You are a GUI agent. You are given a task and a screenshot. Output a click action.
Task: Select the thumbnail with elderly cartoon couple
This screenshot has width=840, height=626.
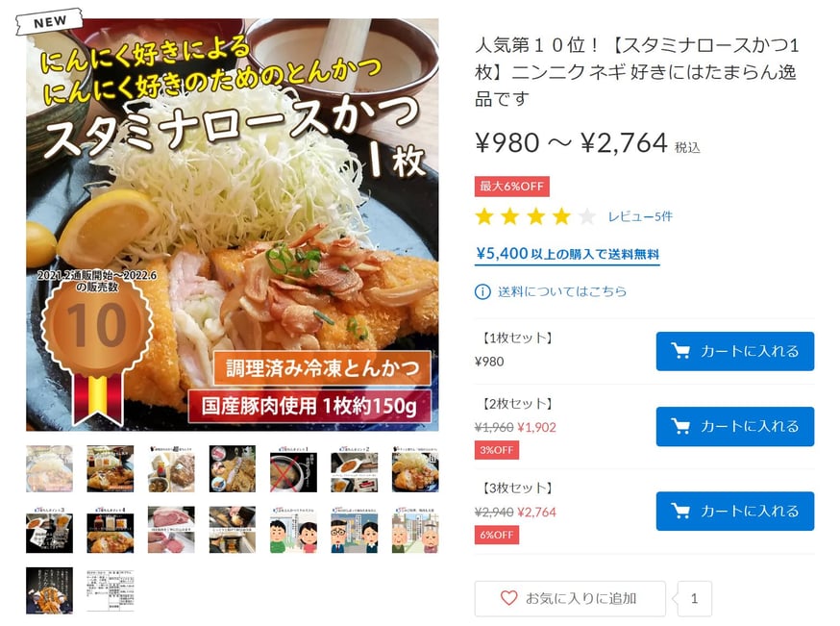click(415, 530)
